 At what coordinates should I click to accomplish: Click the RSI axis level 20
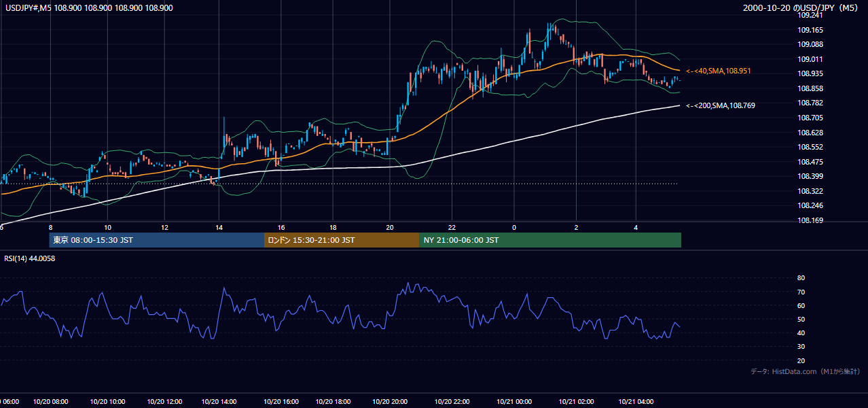point(801,360)
